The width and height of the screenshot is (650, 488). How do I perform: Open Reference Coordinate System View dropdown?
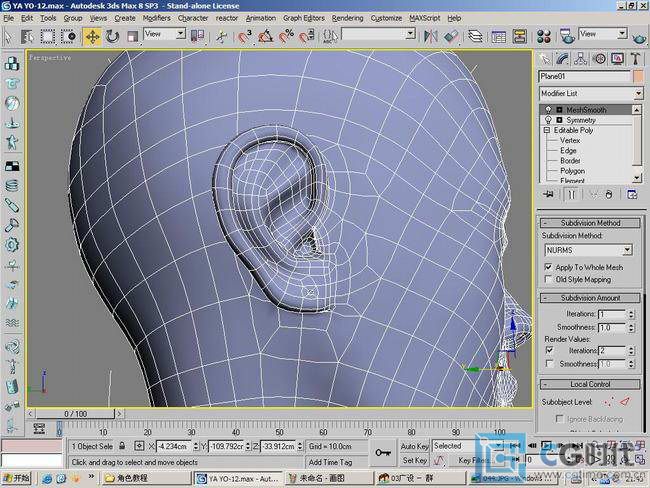(x=164, y=34)
